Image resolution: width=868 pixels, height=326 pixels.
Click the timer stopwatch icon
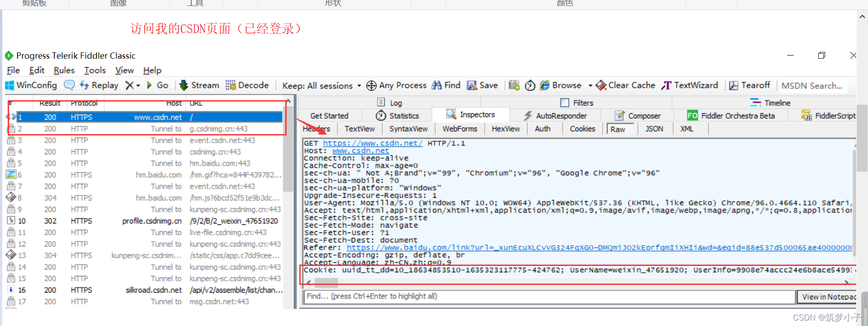(x=530, y=85)
